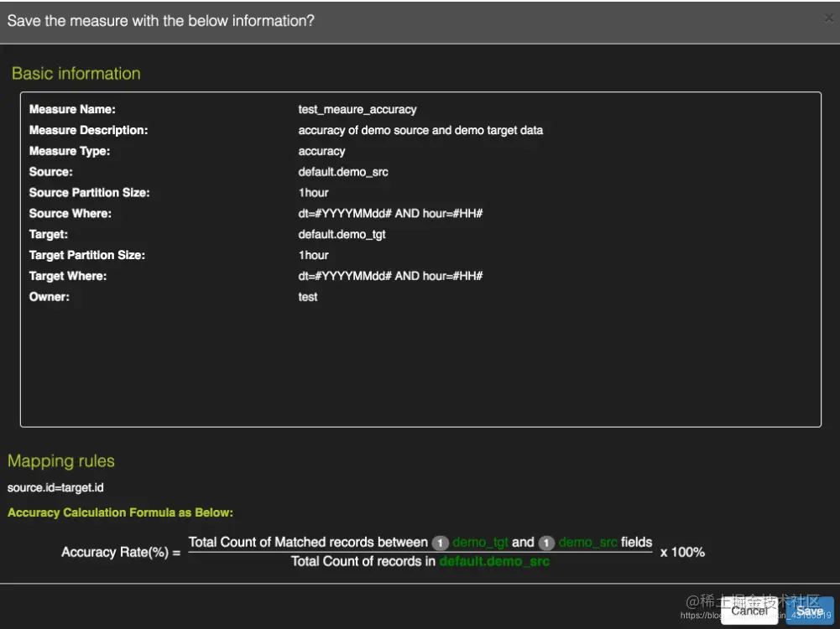Click dialog title 'Save the measure with the below information?'

(x=161, y=21)
